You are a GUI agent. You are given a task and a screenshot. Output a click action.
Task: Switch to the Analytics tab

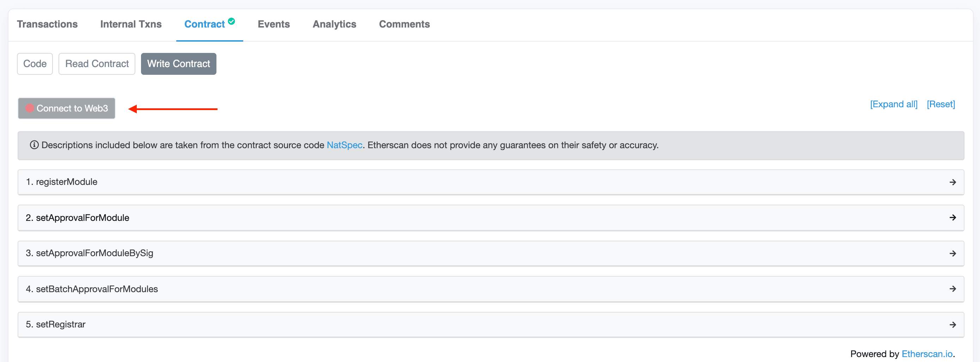point(335,24)
